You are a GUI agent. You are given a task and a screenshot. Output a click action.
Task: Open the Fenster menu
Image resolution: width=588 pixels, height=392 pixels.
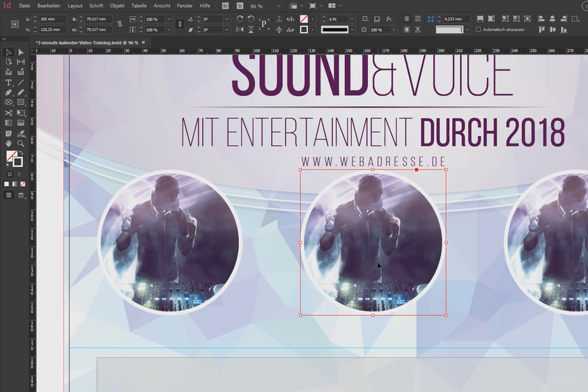[185, 6]
